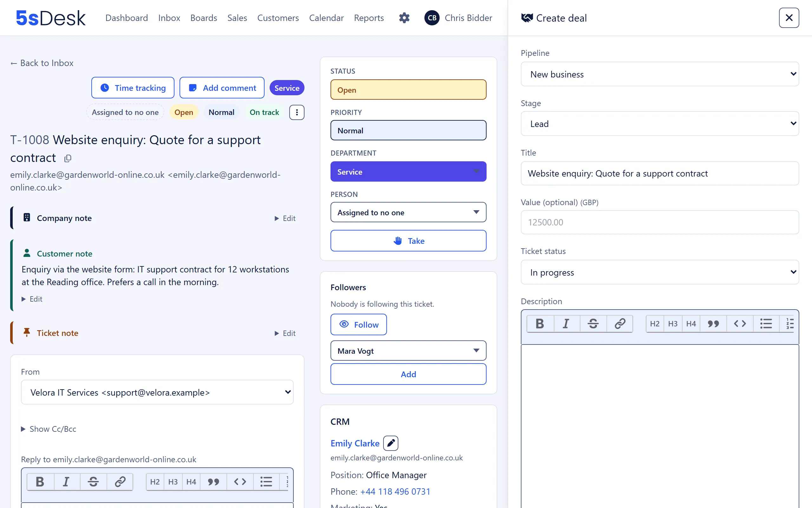Apply strikethrough in deal Description editor
Viewport: 812px width, 508px height.
[x=593, y=324]
